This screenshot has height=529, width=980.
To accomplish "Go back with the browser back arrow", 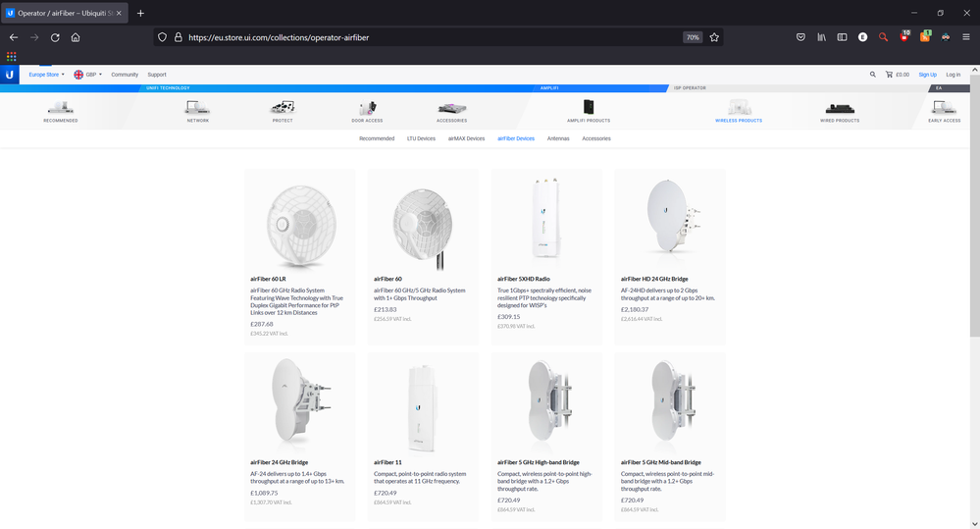I will click(x=14, y=37).
